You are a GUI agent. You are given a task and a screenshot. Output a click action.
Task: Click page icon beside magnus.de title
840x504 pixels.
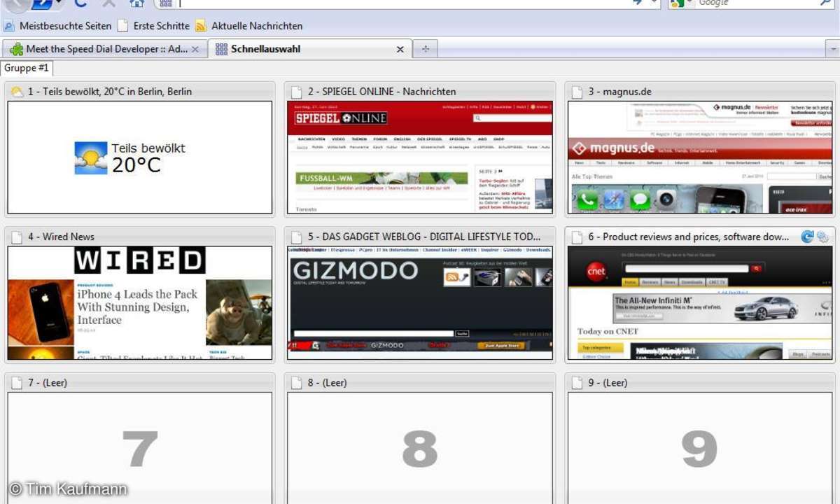pyautogui.click(x=577, y=92)
